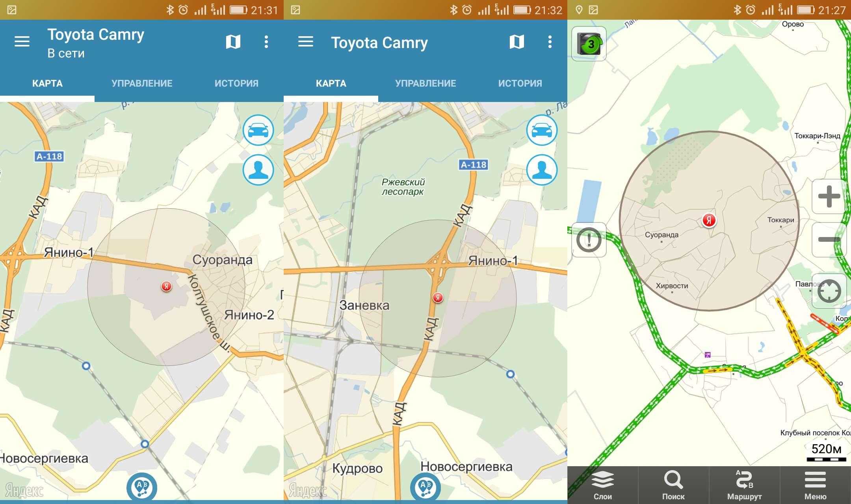Open overflow three-dot menu in left screen
851x504 pixels.
[266, 42]
